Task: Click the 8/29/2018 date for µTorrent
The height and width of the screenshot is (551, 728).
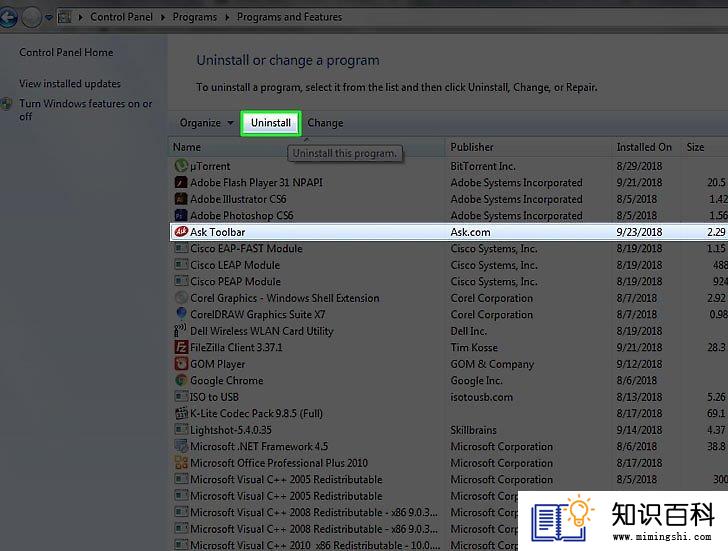Action: coord(639,166)
